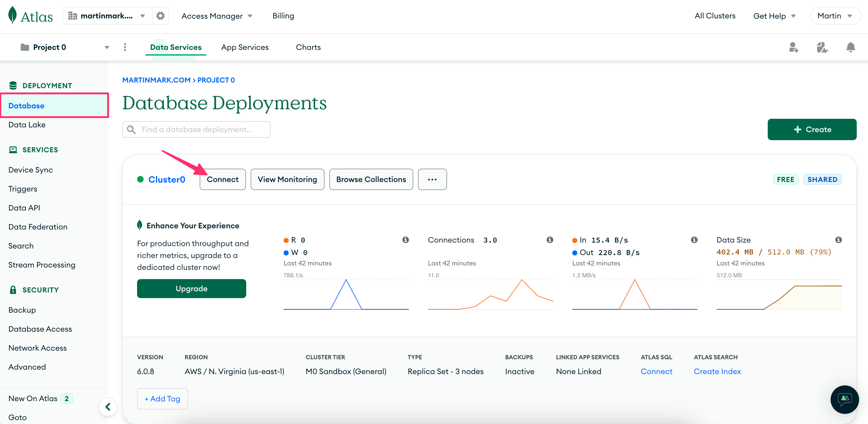The width and height of the screenshot is (868, 424).
Task: Open Advanced in the sidebar
Action: [x=27, y=367]
